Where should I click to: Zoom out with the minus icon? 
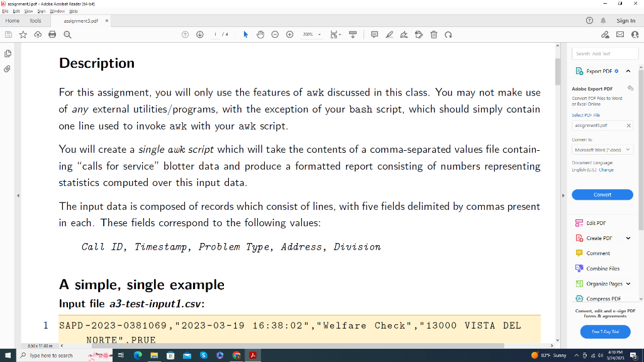(275, 35)
